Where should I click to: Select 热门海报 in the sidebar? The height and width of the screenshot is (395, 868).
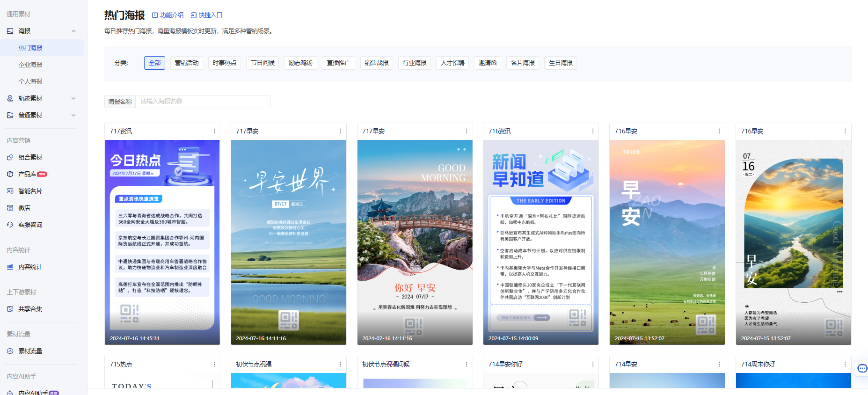click(30, 48)
